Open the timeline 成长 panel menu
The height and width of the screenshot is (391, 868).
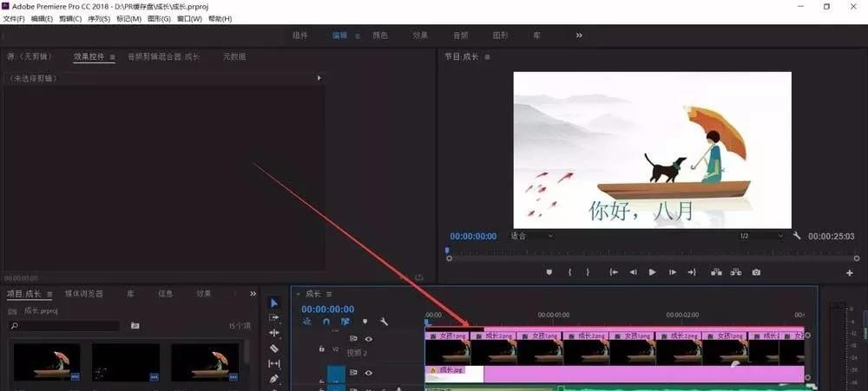(329, 294)
